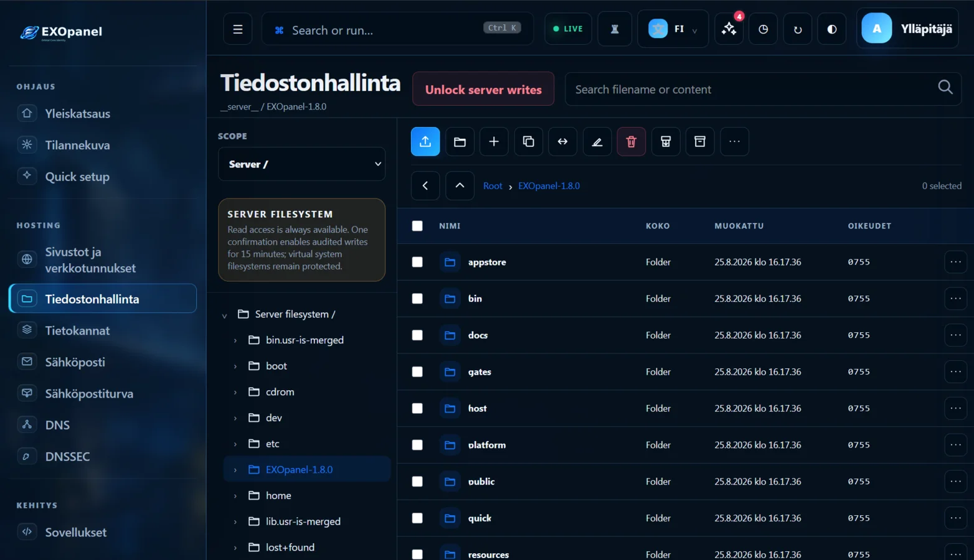The width and height of the screenshot is (974, 560).
Task: Click the new folder toolbar icon
Action: pos(460,141)
